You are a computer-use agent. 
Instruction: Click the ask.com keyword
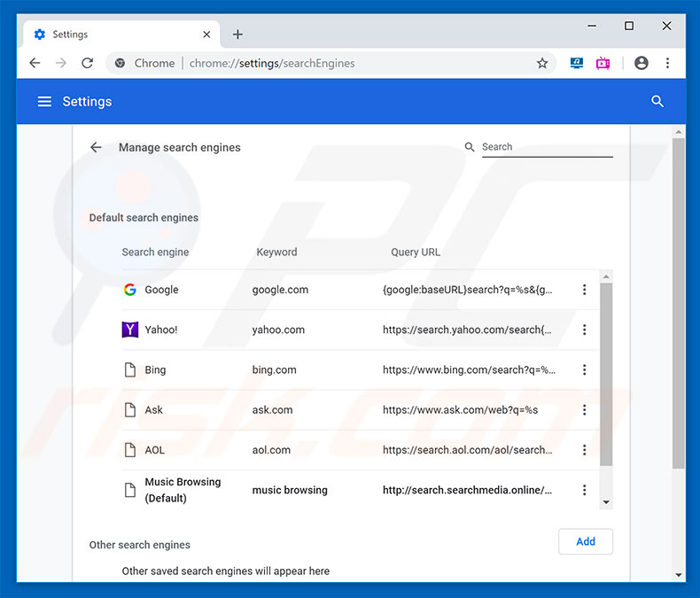pyautogui.click(x=272, y=409)
